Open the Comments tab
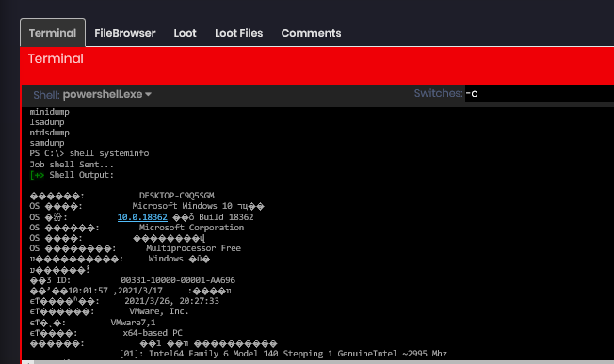Image resolution: width=614 pixels, height=364 pixels. click(311, 33)
